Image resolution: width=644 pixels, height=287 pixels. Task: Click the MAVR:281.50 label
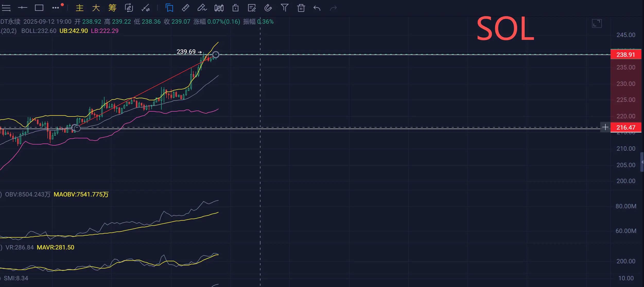click(x=56, y=247)
